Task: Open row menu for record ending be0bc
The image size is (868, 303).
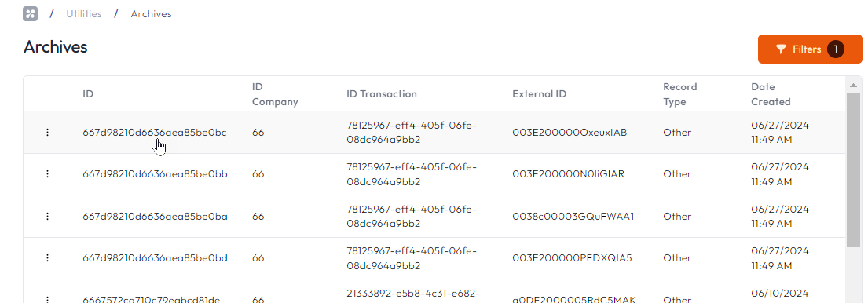Action: (48, 132)
